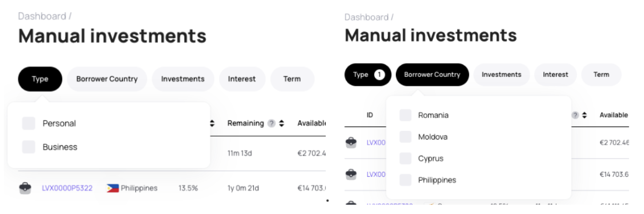Click the briefcase icon beside LVX0000P5322

25,188
